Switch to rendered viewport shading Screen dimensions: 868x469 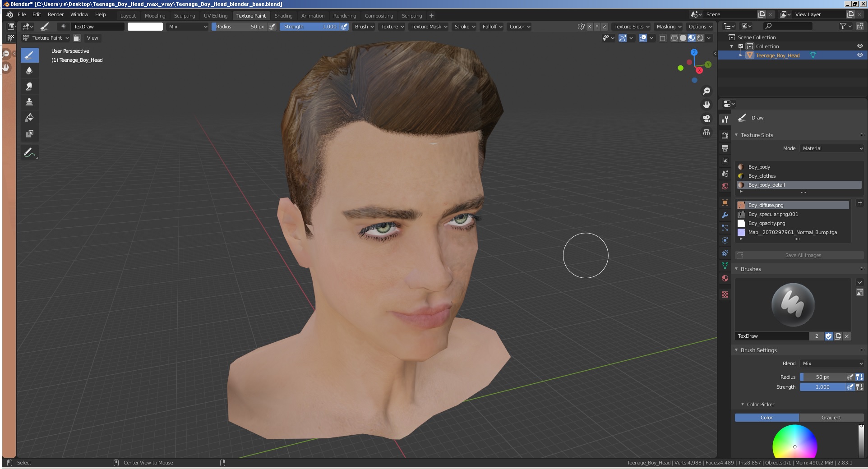[700, 38]
